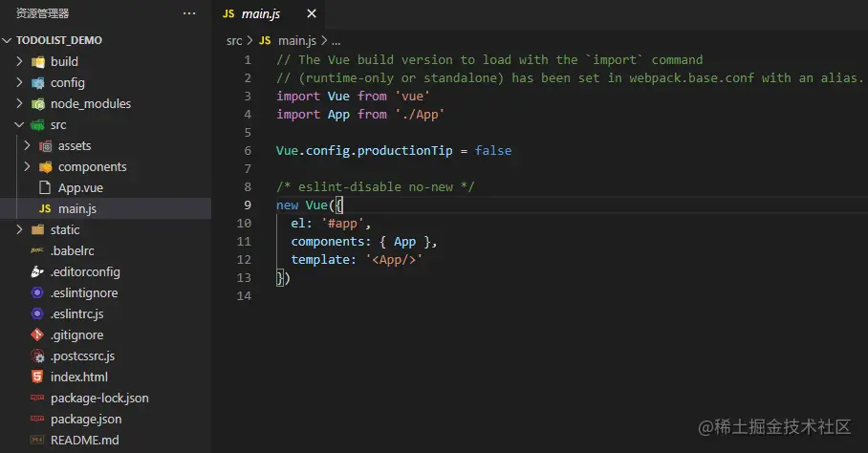Click the JS icon beside main.js in tree
This screenshot has width=868, height=453.
[45, 208]
